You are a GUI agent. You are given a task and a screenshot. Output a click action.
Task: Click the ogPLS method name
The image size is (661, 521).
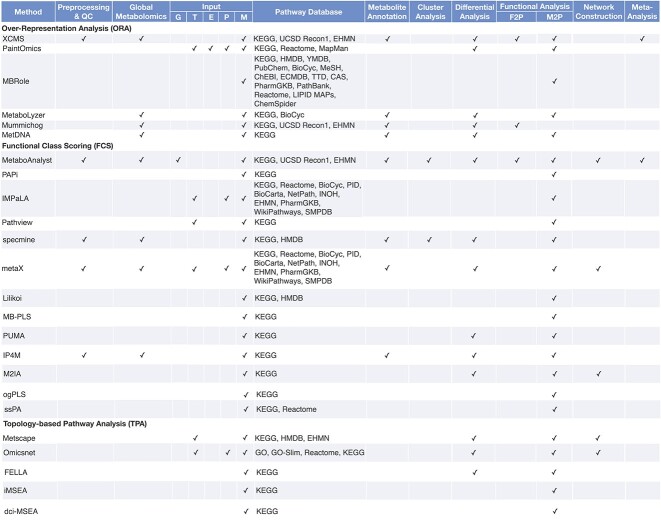[14, 395]
